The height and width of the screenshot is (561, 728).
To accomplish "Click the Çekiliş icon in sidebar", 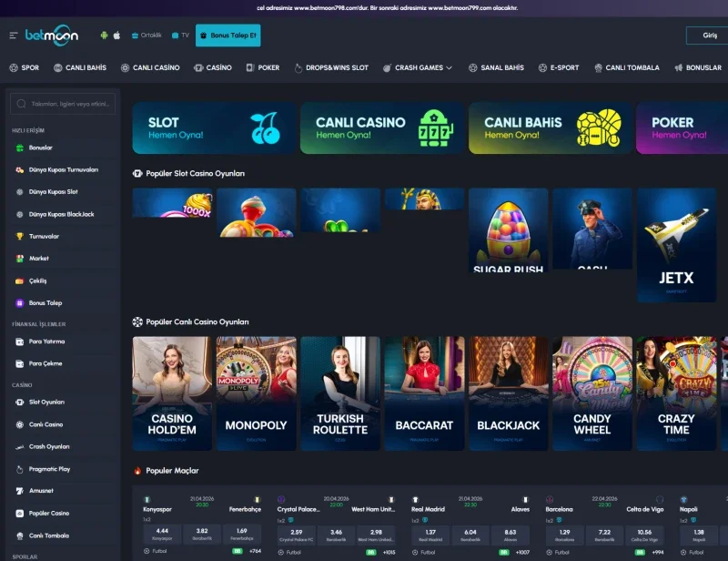I will tap(19, 280).
